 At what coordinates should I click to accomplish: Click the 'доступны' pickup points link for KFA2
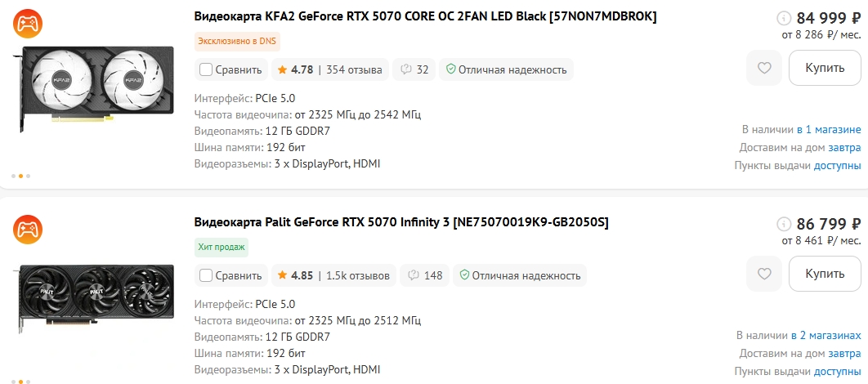tap(838, 165)
